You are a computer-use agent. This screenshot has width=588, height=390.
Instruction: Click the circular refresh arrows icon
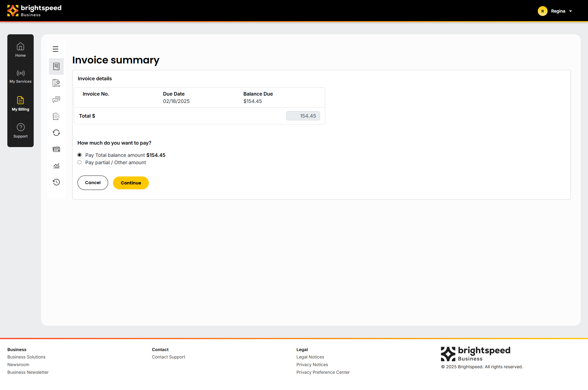(x=56, y=133)
